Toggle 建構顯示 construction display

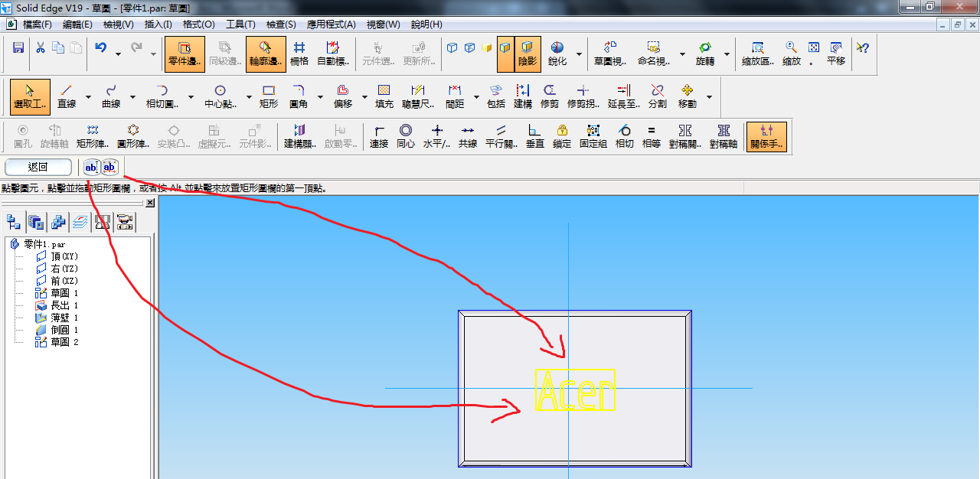point(300,136)
